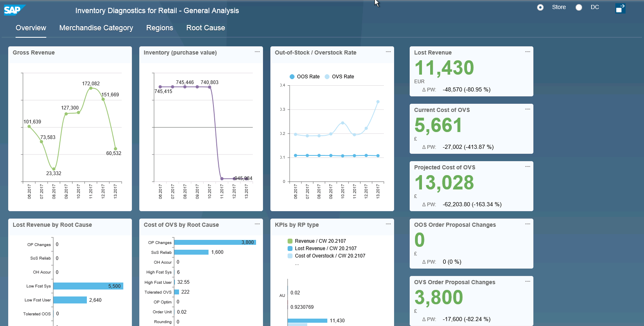Open the Lost Revenue tile ellipsis menu
This screenshot has width=644, height=326.
pos(528,52)
